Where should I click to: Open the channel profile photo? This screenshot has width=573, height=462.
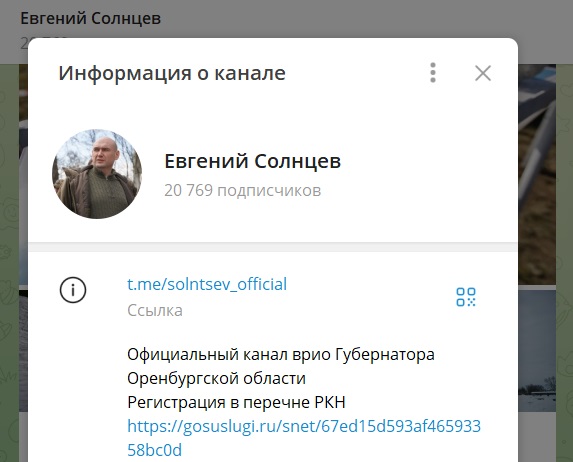click(x=97, y=174)
